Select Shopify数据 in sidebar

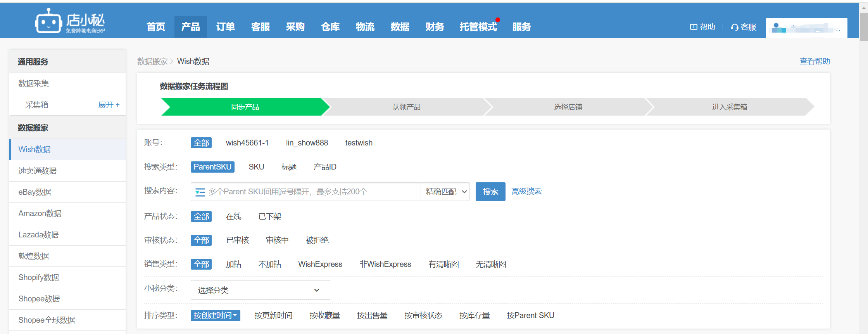[x=67, y=277]
